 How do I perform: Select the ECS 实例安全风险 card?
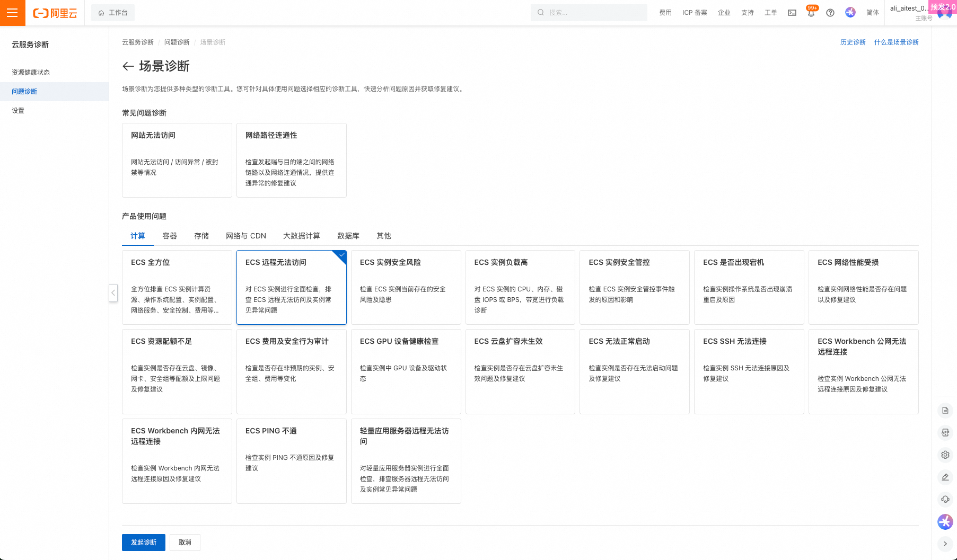406,287
